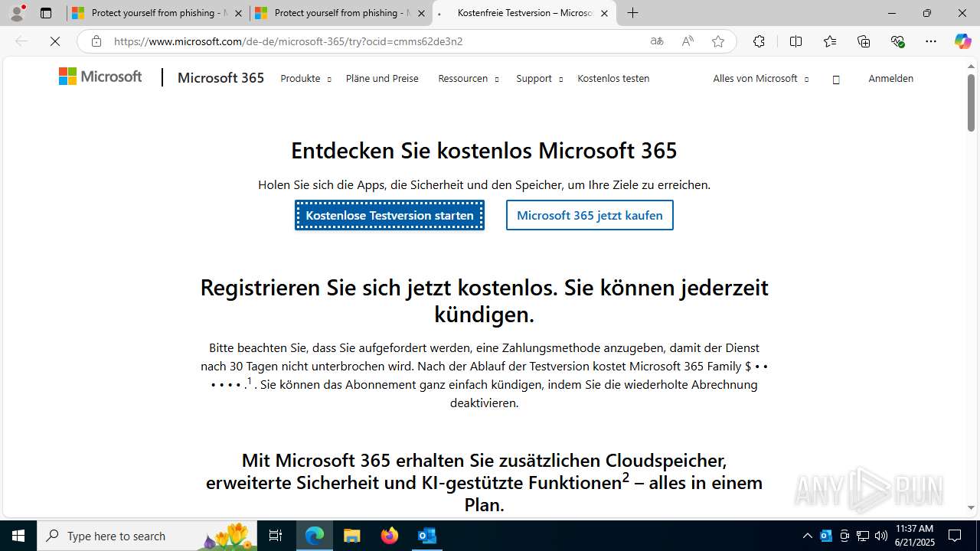Click the scrollbar up arrow
The image size is (980, 551).
[x=971, y=66]
